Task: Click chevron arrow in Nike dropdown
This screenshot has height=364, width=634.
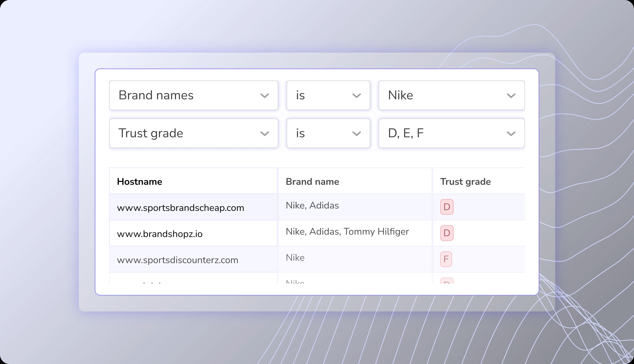Action: pos(511,96)
